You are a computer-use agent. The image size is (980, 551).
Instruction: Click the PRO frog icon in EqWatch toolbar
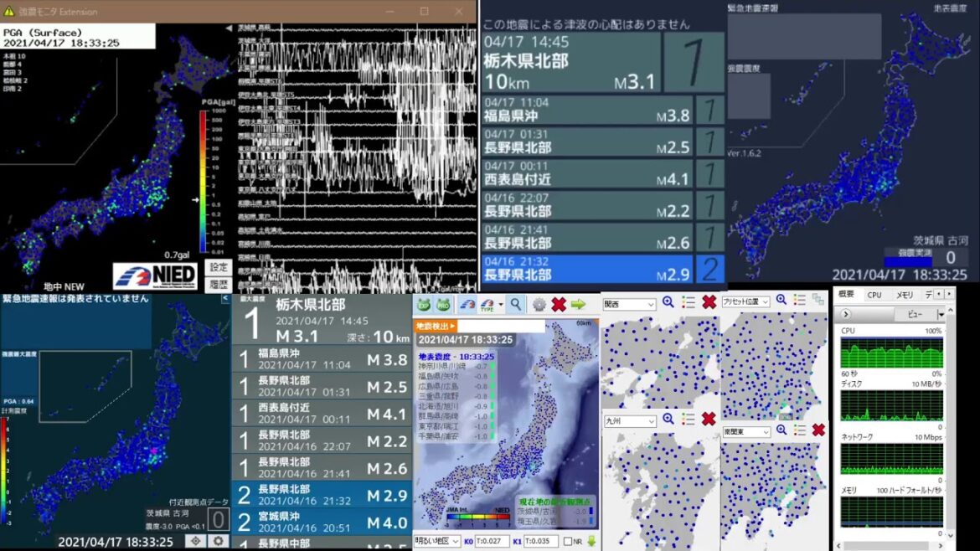tap(443, 304)
